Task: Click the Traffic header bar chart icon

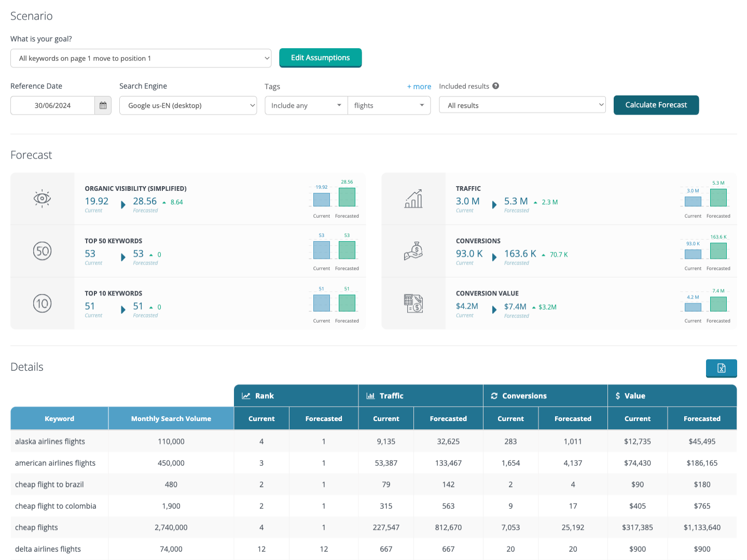Action: 370,396
